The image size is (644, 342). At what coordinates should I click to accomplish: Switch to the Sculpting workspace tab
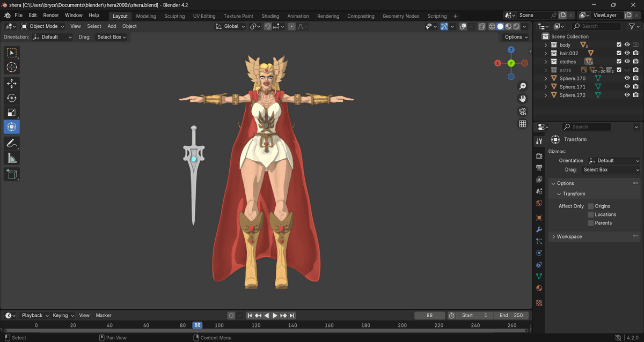[x=174, y=16]
